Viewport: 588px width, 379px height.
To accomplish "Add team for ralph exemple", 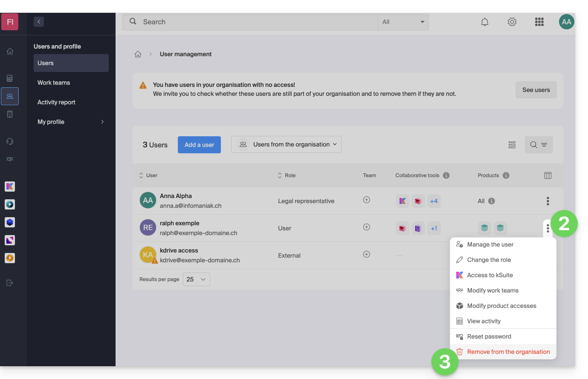I will coord(366,227).
